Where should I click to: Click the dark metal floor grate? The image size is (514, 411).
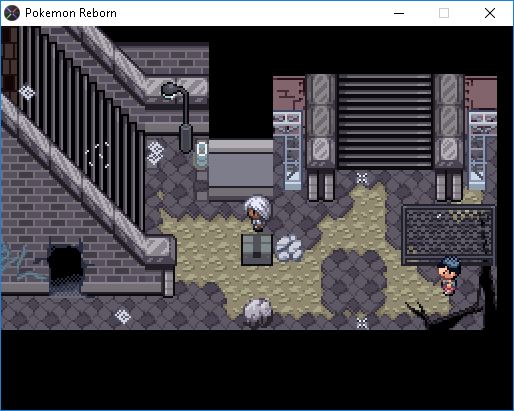pos(448,234)
